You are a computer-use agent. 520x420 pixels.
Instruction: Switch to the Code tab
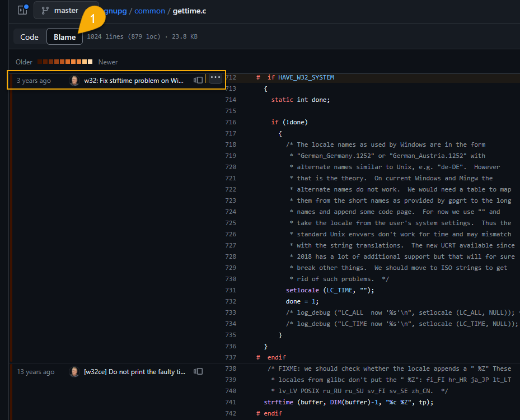coord(29,37)
